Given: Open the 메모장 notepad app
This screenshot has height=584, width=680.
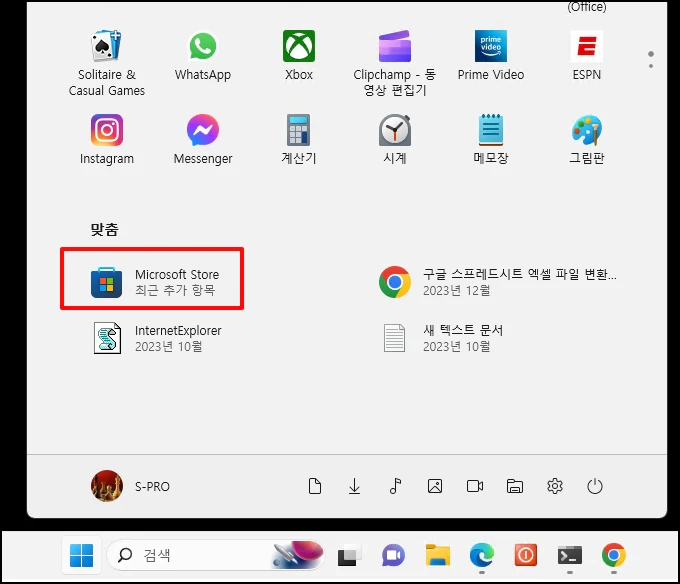Looking at the screenshot, I should point(491,140).
